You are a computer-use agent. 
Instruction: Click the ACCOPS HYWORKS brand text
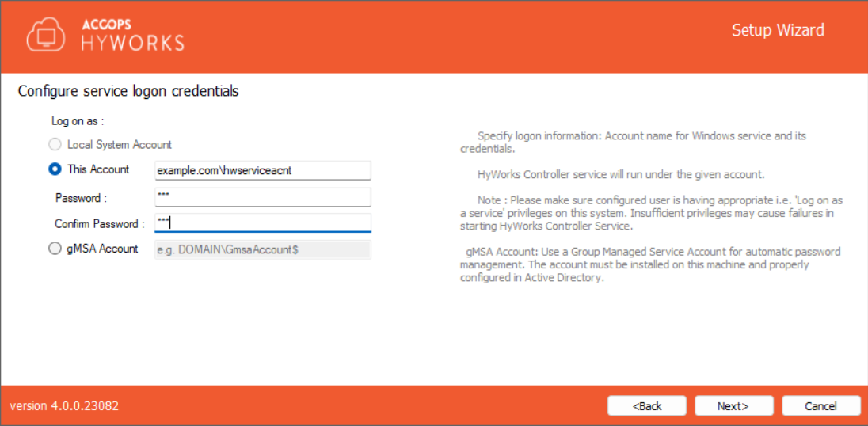click(132, 35)
